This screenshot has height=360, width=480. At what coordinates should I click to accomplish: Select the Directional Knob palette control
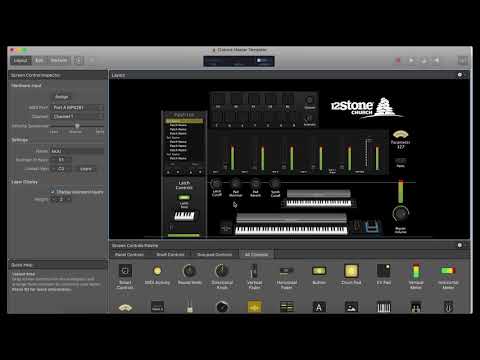pos(222,276)
